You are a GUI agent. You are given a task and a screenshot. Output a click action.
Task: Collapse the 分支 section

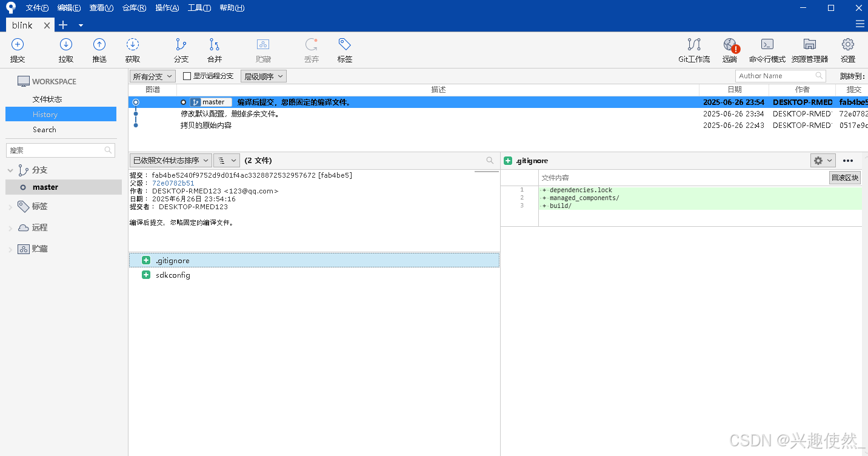point(10,170)
